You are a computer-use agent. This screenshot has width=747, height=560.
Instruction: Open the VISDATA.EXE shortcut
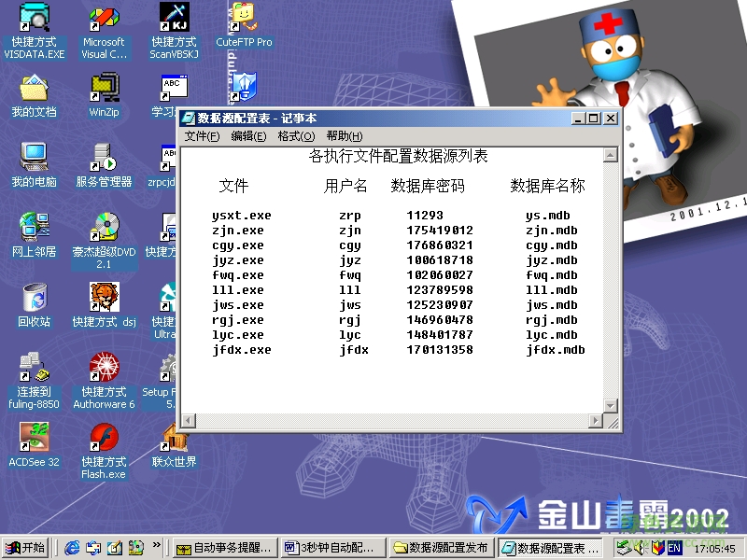click(x=35, y=21)
